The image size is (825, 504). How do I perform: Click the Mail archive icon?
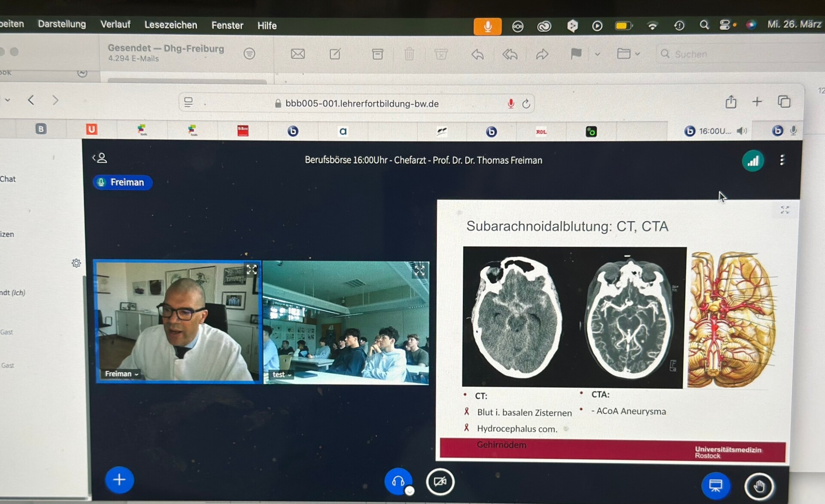click(x=377, y=54)
